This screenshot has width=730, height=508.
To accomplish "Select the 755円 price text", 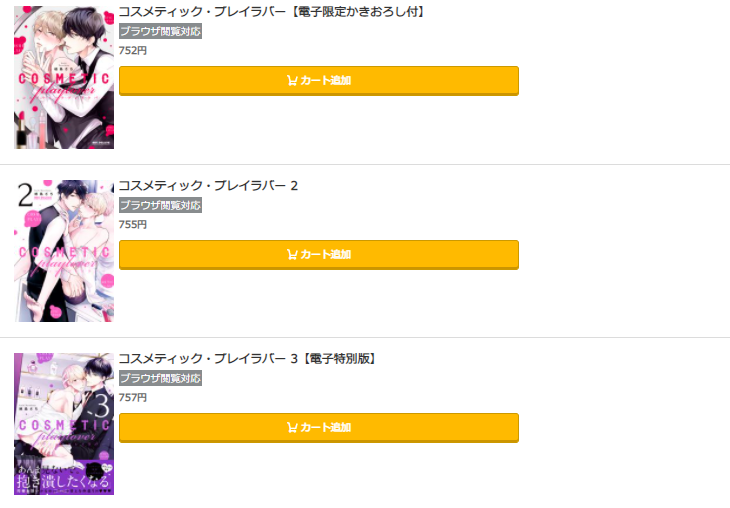I will point(133,224).
